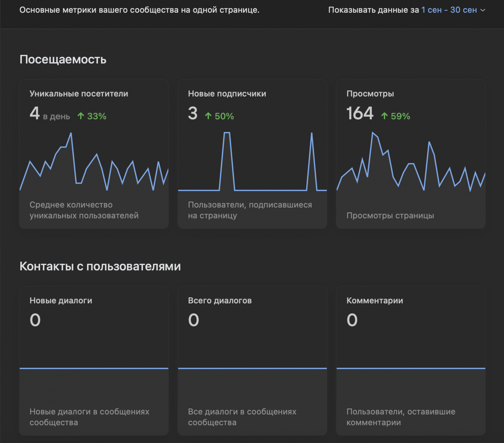Click the "4 в день" visitors value
Image resolution: width=504 pixels, height=443 pixels.
pos(49,114)
